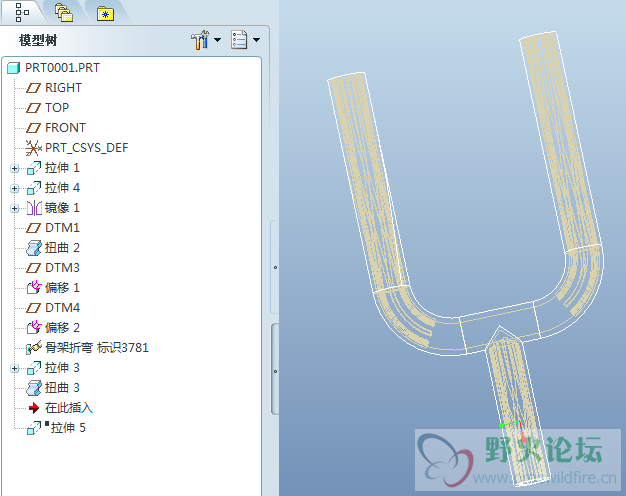
Task: Select the right prong of the fork model
Action: click(x=561, y=140)
